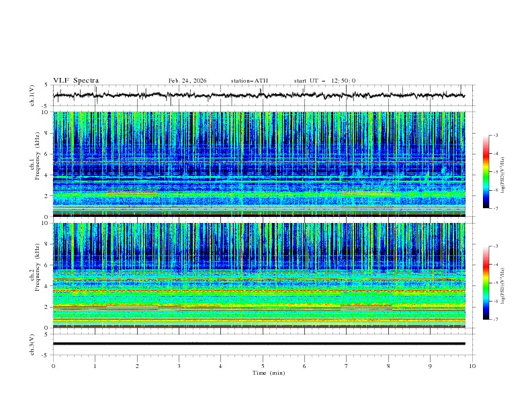Click the ch.2 colorbar "log(PSD)(V²/Hz)" label
This screenshot has width=532, height=411.
[504, 286]
